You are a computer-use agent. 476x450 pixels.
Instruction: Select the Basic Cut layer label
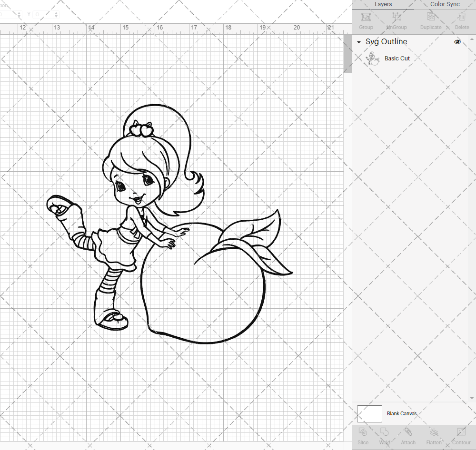click(397, 59)
